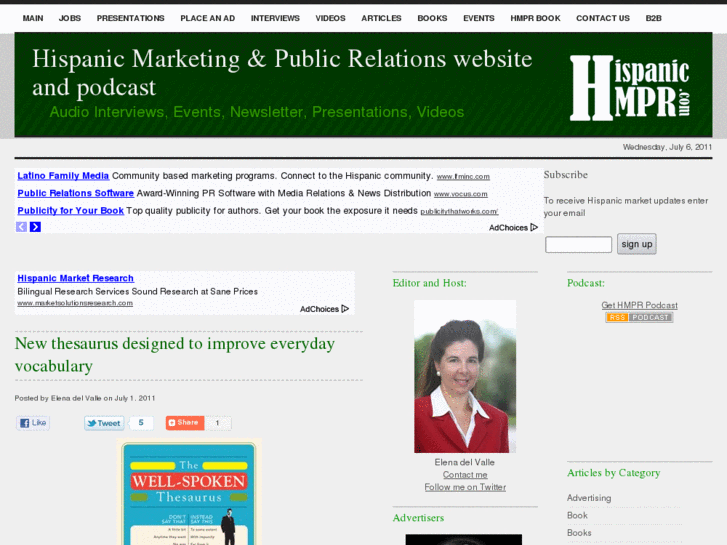Open PLACE AN AD page

coord(207,18)
